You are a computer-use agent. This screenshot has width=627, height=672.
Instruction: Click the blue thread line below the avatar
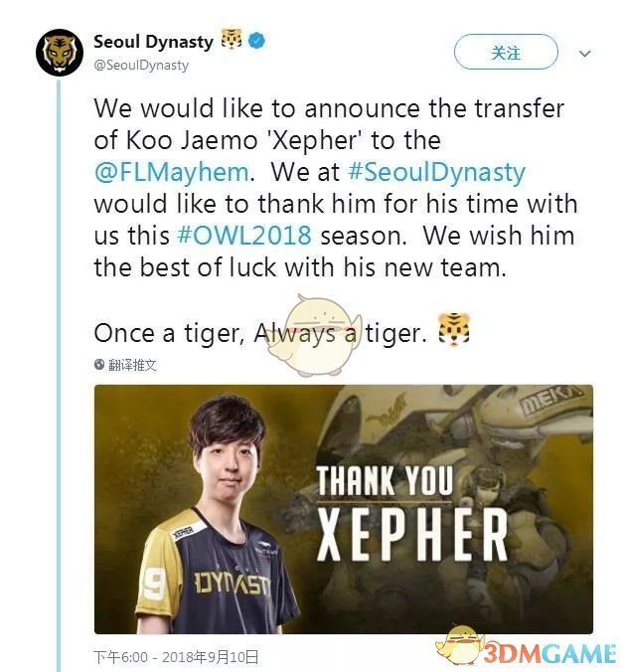coord(59,375)
